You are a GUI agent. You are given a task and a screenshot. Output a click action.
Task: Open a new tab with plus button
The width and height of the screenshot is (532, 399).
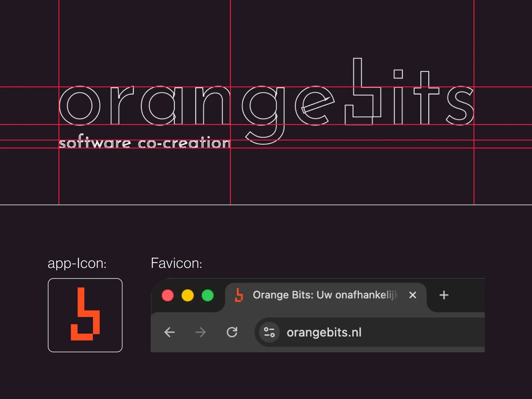click(x=444, y=295)
